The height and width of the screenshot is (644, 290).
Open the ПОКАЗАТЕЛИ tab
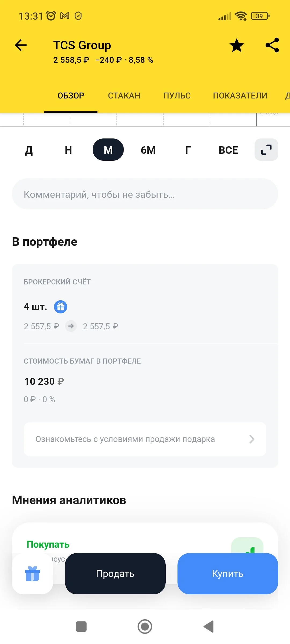click(240, 96)
